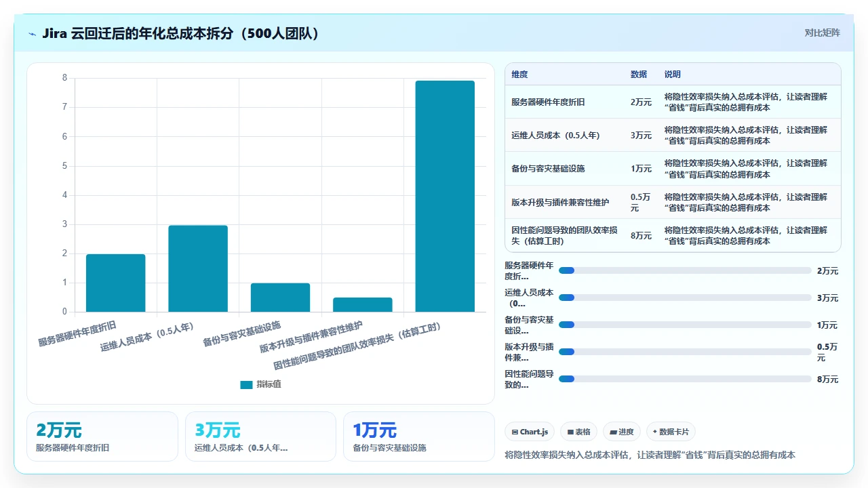
Task: Click the icon inside 进度 tag
Action: coord(613,432)
